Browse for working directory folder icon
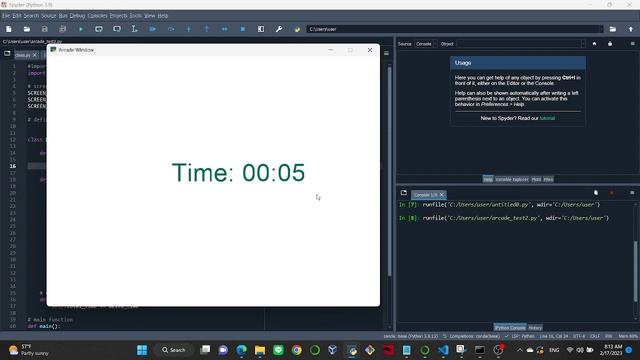Screen dimensions: 640x360 tap(613, 29)
